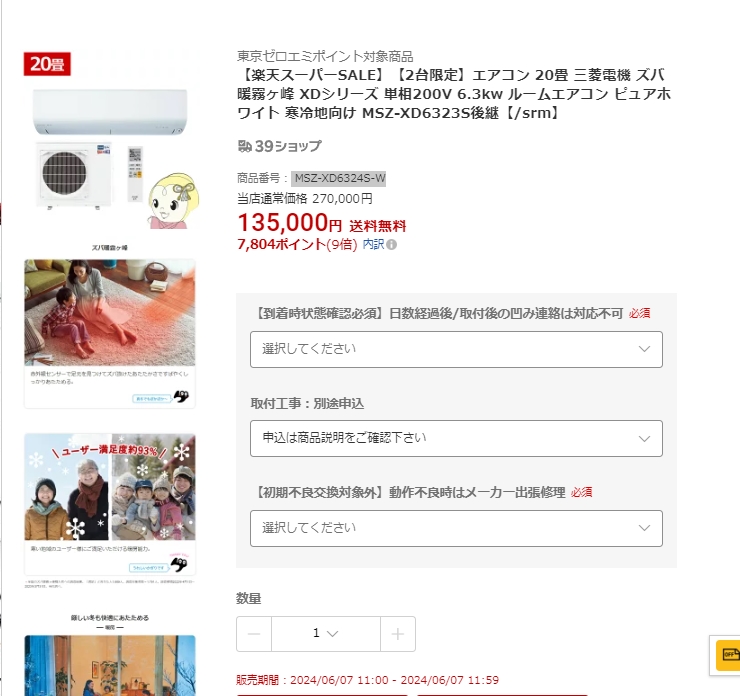Select the air conditioner main product image
The image size is (740, 696).
click(110, 142)
